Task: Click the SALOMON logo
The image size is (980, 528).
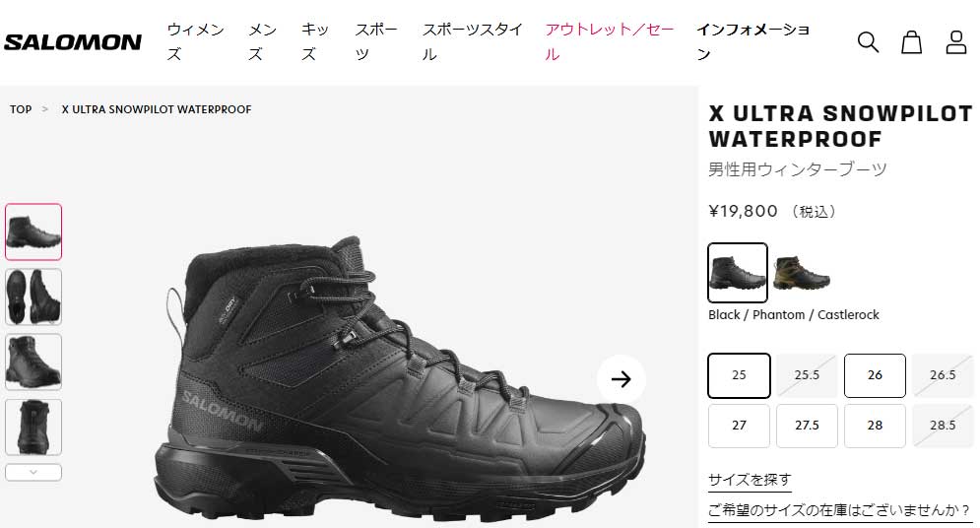Action: 73,41
